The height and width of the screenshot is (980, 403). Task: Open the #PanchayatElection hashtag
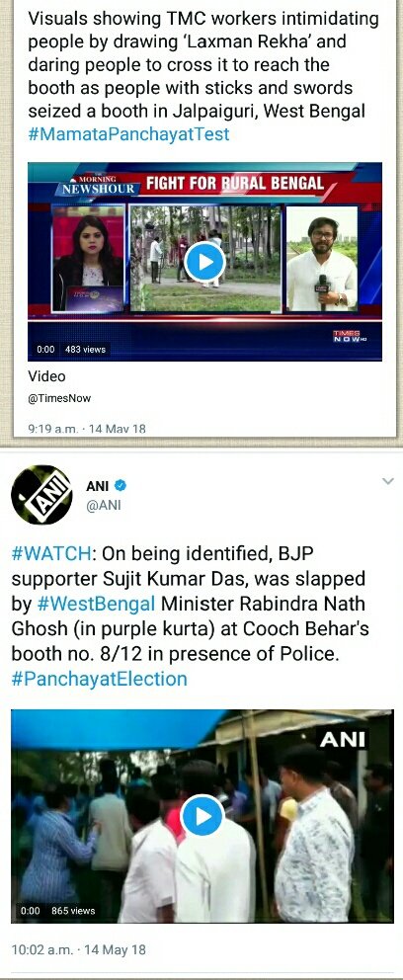[x=100, y=679]
